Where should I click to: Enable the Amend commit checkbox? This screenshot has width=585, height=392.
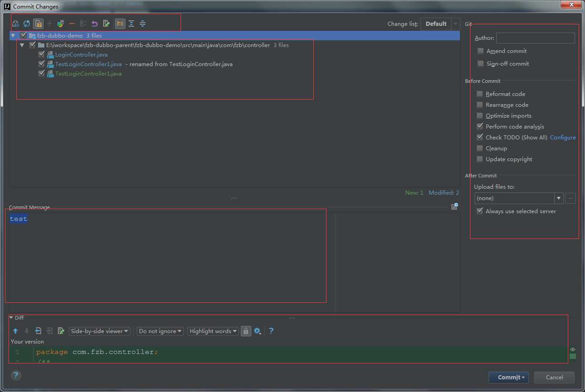(x=480, y=51)
